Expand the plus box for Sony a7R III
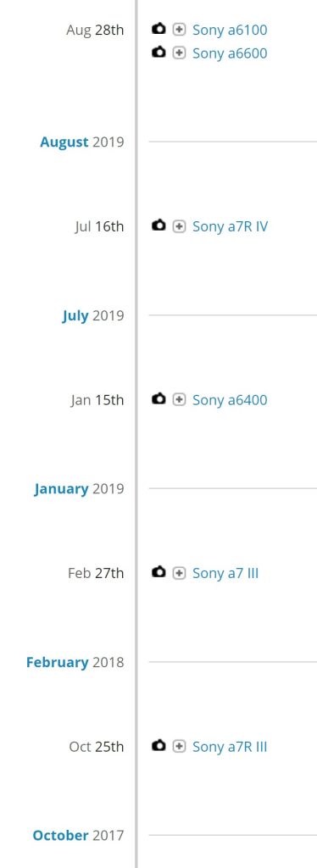317x868 pixels. coord(179,747)
